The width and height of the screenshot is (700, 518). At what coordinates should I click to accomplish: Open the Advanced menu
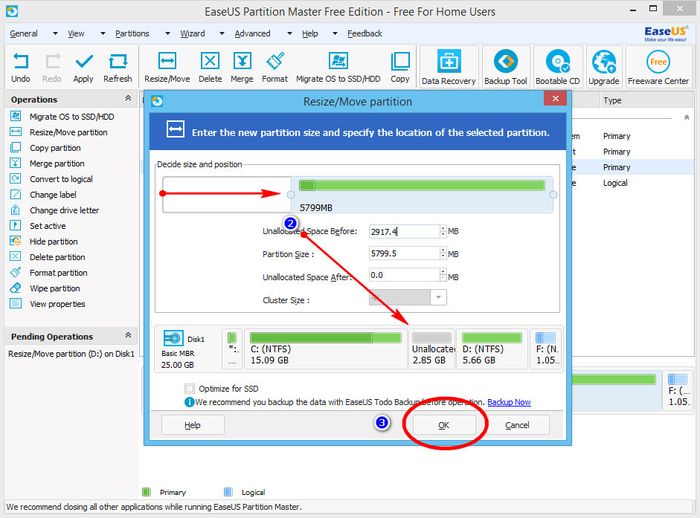[x=252, y=33]
